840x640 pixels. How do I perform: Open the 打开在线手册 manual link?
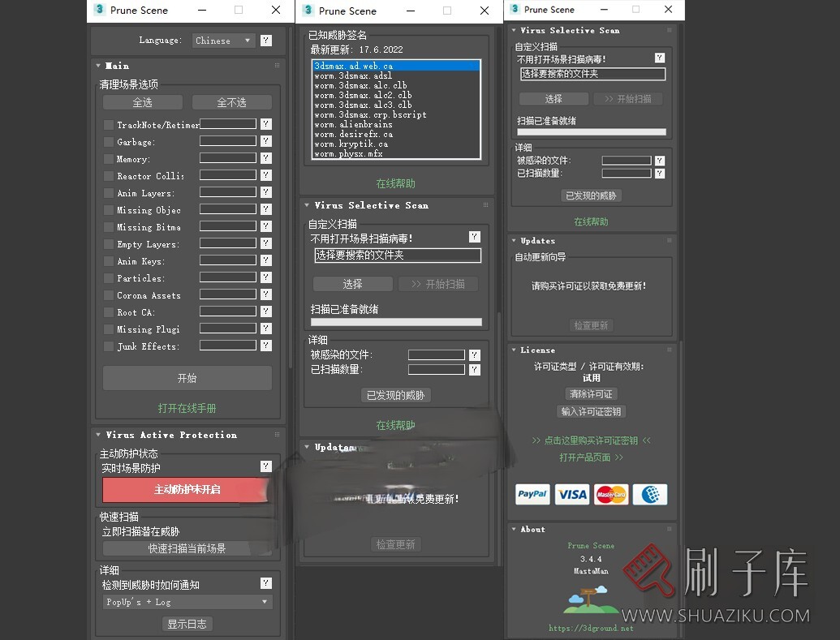coord(187,408)
